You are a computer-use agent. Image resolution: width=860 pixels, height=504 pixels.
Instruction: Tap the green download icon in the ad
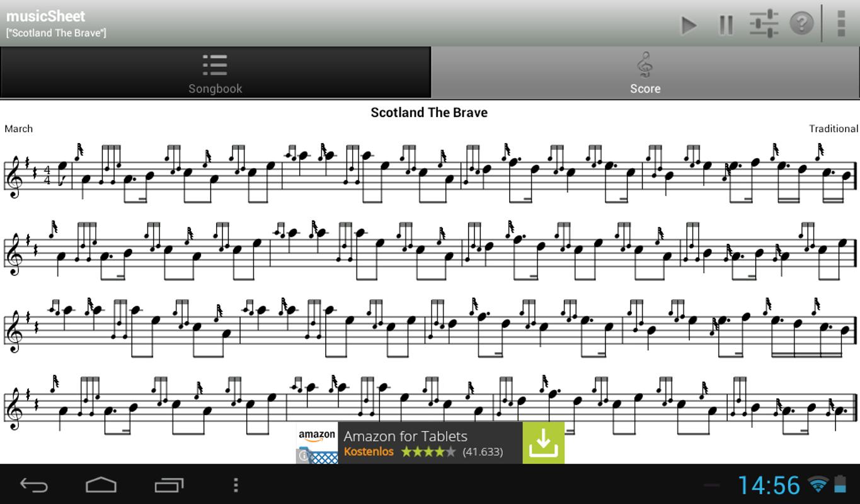point(544,443)
